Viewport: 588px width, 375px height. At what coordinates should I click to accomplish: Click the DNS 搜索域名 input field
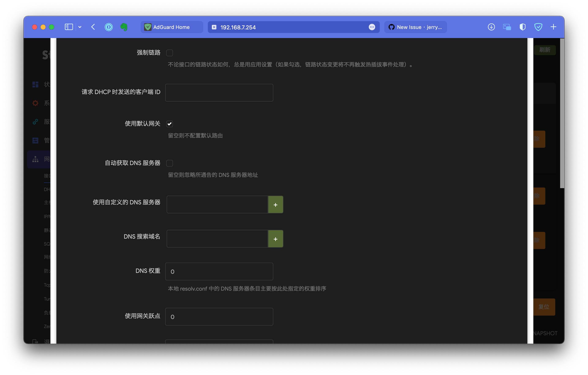point(217,239)
